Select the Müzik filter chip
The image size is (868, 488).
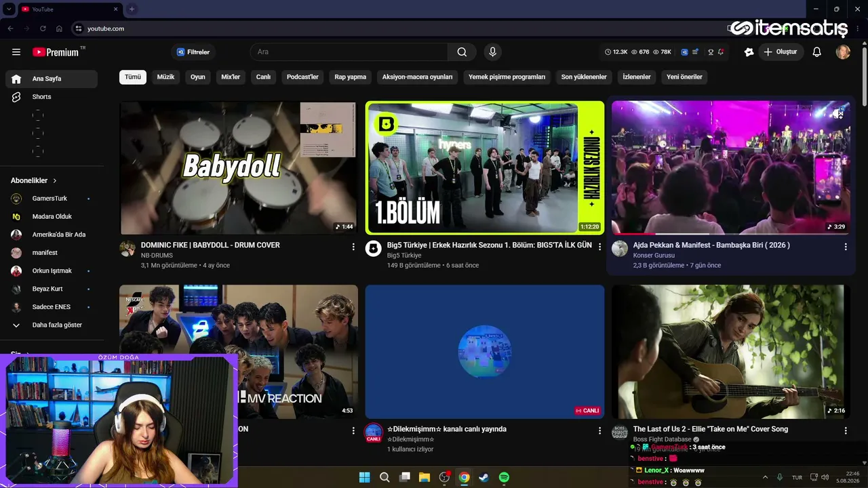click(x=165, y=77)
